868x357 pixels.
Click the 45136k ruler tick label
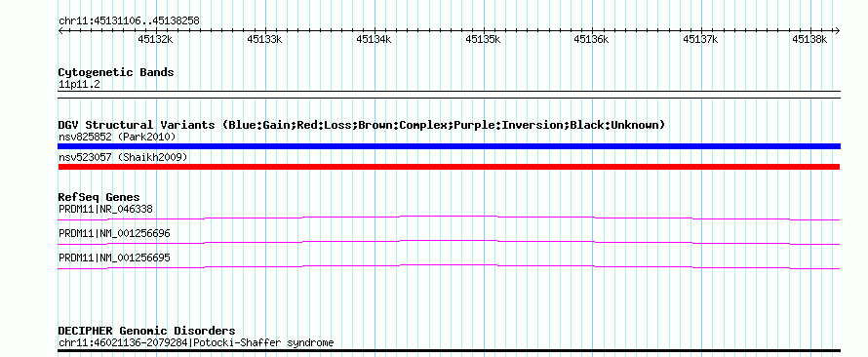[592, 39]
